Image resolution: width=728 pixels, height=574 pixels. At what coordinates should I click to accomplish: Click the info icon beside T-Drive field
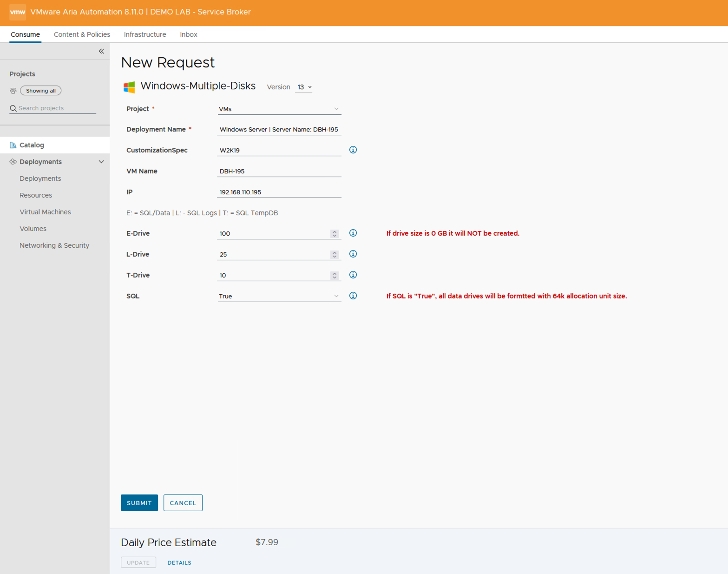tap(353, 275)
